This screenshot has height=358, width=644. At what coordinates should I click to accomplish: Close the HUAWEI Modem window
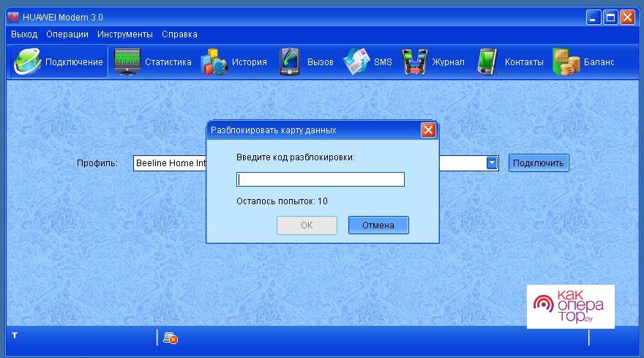[x=628, y=18]
